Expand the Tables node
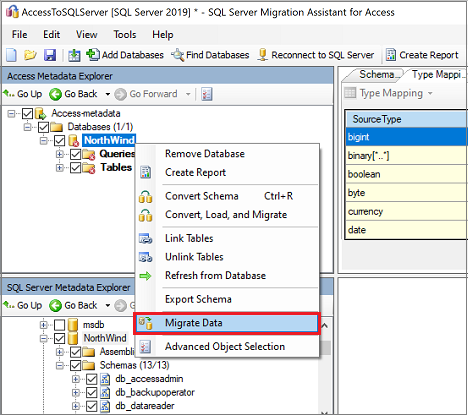Image resolution: width=468 pixels, height=415 pixels. (60, 168)
